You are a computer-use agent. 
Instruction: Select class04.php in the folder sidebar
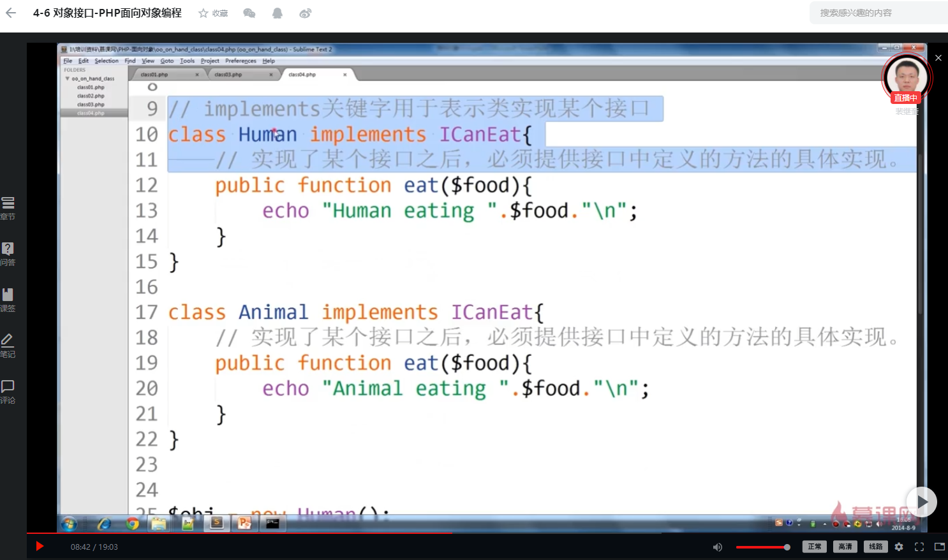pos(91,113)
